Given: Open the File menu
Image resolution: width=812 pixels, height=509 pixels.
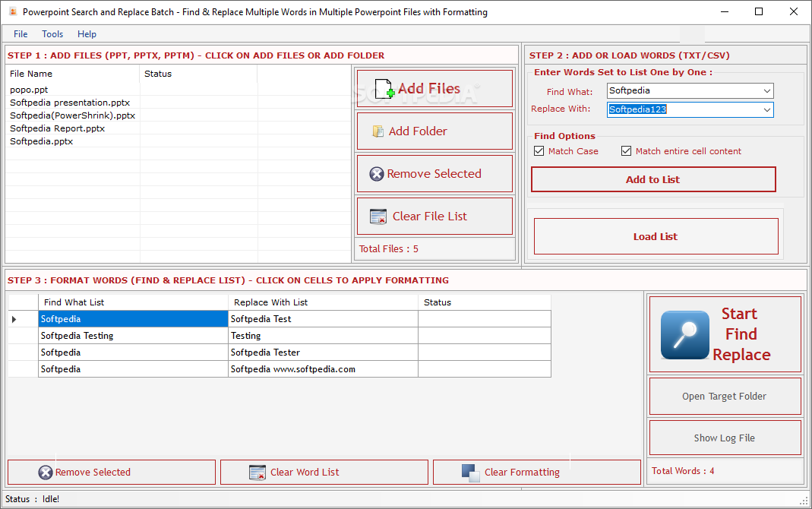Looking at the screenshot, I should pos(21,34).
